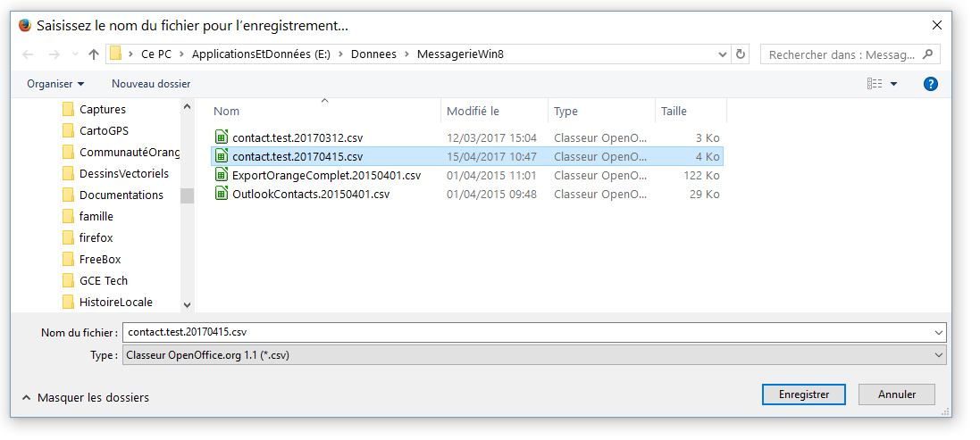Expand the file Type combo box
Viewport: 980px width, 440px height.
point(938,355)
